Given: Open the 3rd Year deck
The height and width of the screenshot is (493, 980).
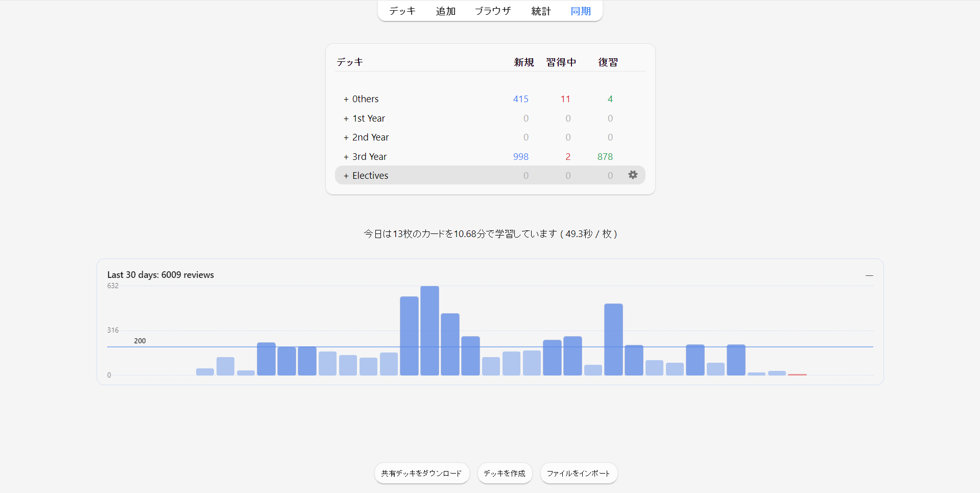Looking at the screenshot, I should click(369, 157).
